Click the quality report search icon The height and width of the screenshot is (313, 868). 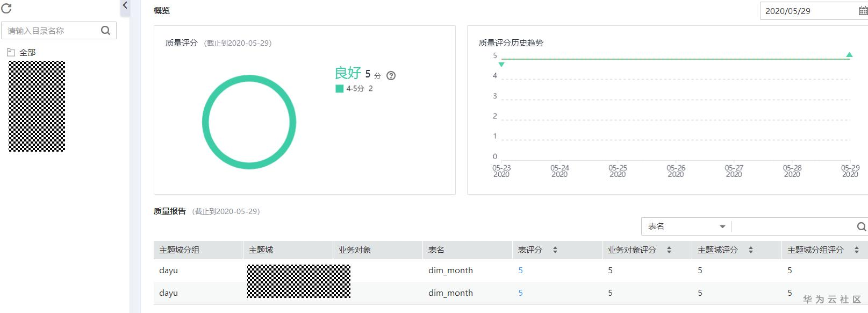861,227
